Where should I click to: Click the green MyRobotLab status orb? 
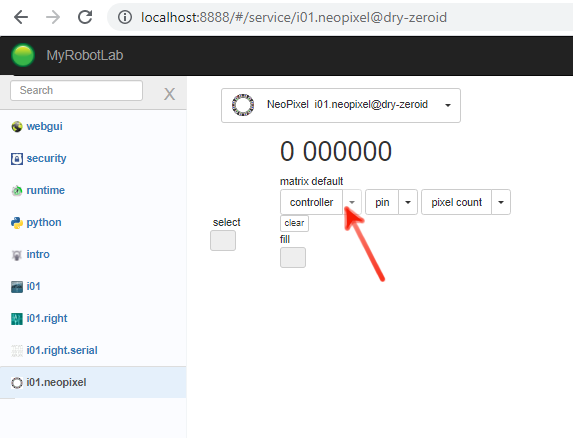coord(23,56)
